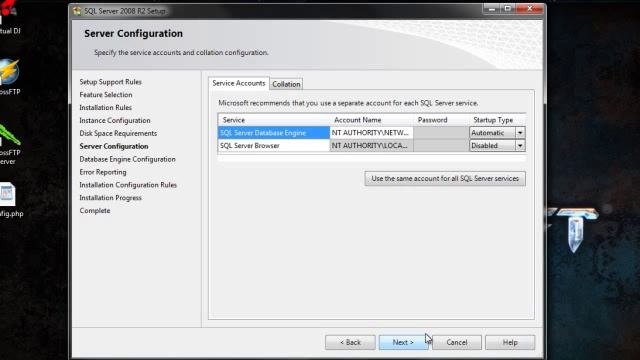Click Instance Configuration step
Screen dimensions: 640x360
(115, 120)
